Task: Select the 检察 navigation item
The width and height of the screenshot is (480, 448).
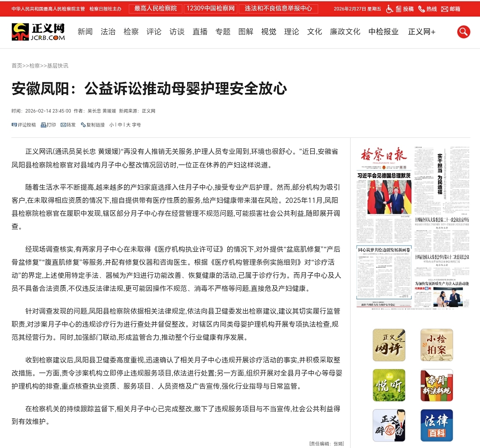Action: 131,32
